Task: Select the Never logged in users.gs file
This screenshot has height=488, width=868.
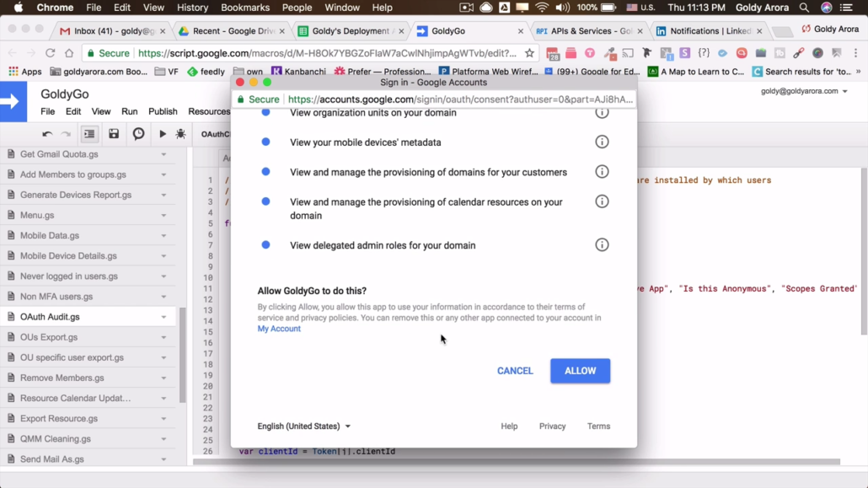Action: click(88, 276)
